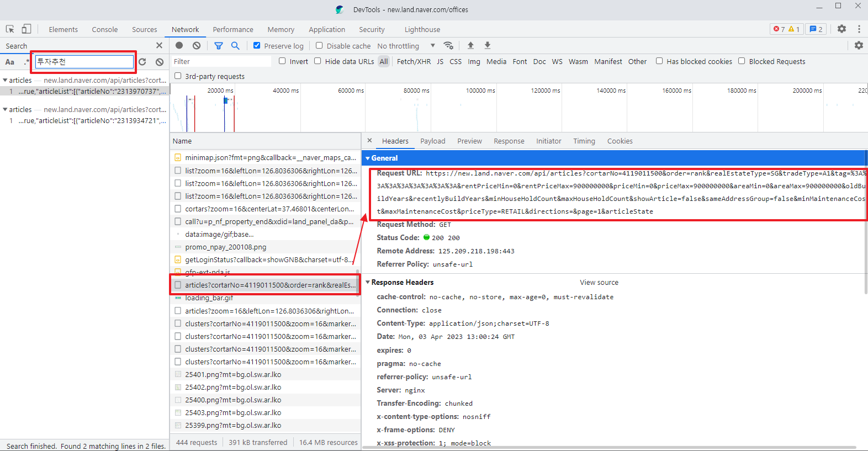This screenshot has height=451, width=868.
Task: Click the issues counter badge showing 2
Action: (x=816, y=29)
